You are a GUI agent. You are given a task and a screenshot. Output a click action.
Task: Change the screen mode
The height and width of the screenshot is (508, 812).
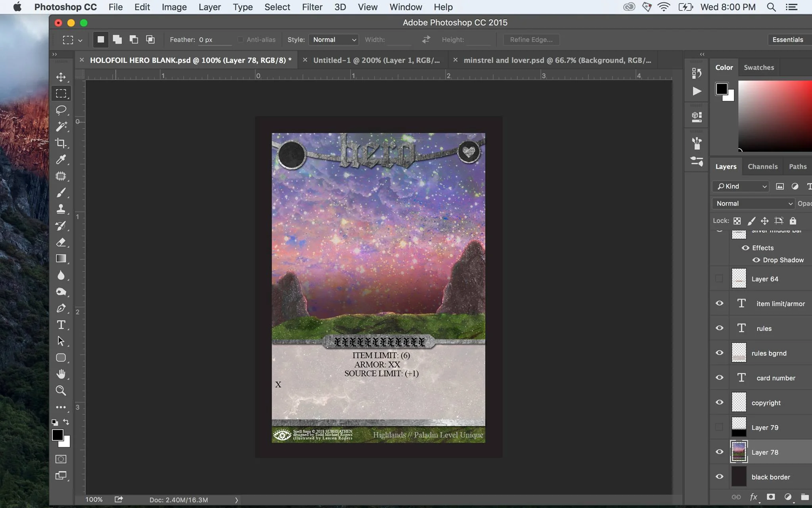[x=61, y=475]
